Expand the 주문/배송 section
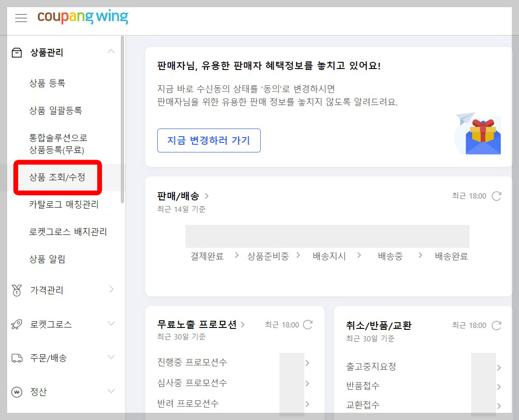This screenshot has height=420, width=519. click(x=111, y=357)
